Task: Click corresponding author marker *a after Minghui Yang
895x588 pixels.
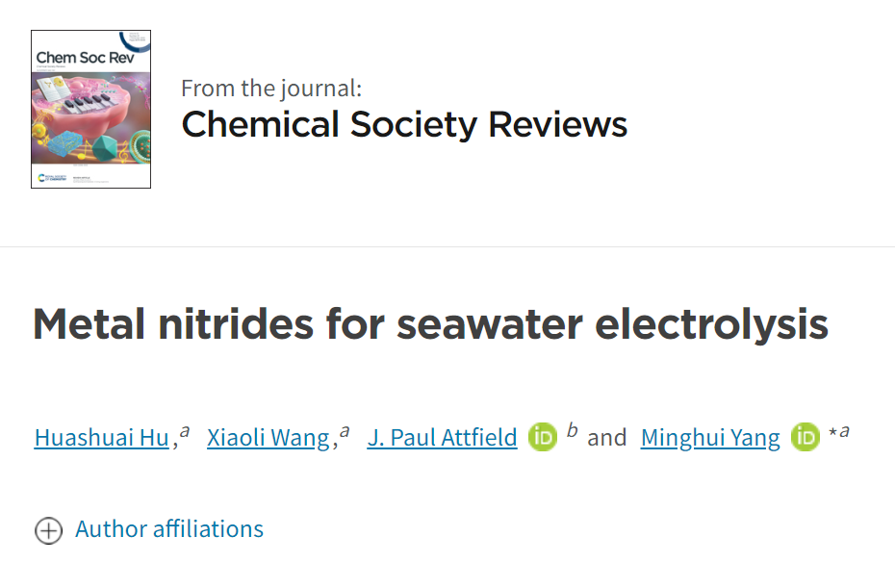Action: click(839, 431)
